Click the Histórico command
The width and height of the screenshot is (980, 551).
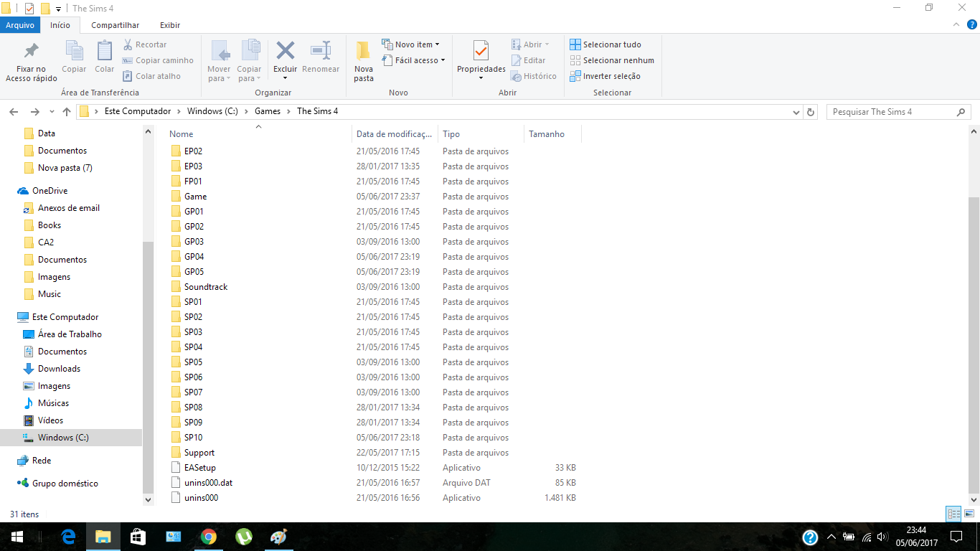(534, 76)
